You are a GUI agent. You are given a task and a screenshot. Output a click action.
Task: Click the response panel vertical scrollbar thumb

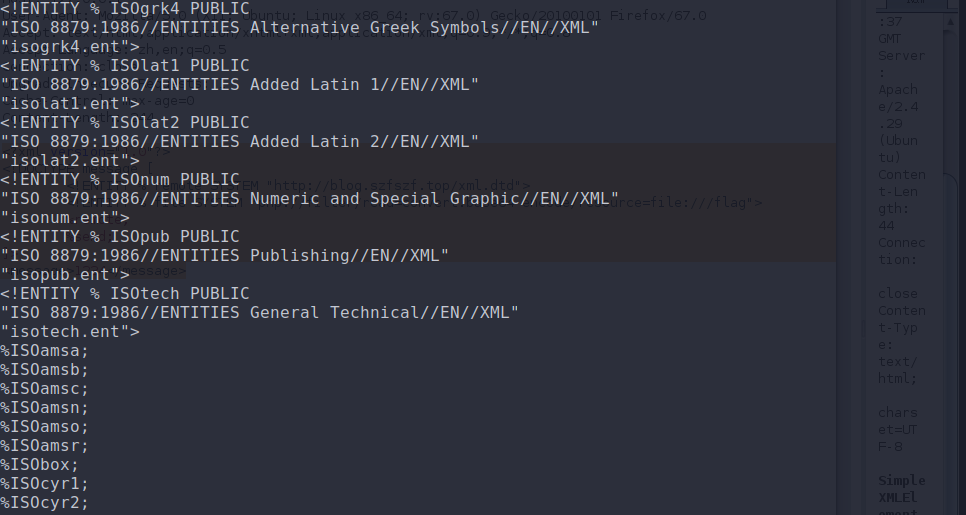point(950,102)
